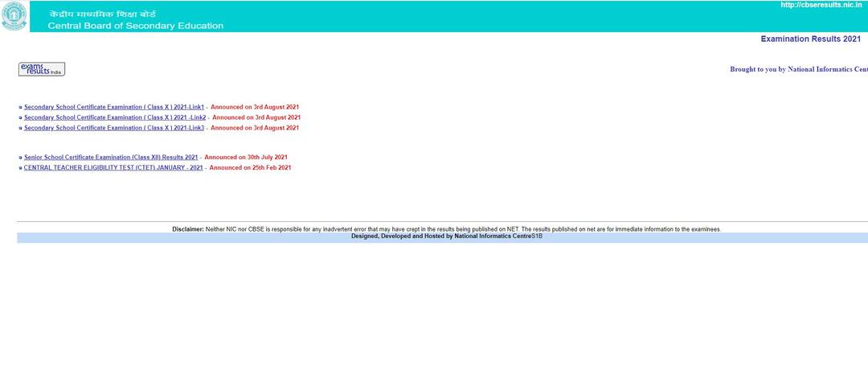Click the Hindi board title in header
This screenshot has height=386, width=868.
click(x=102, y=14)
